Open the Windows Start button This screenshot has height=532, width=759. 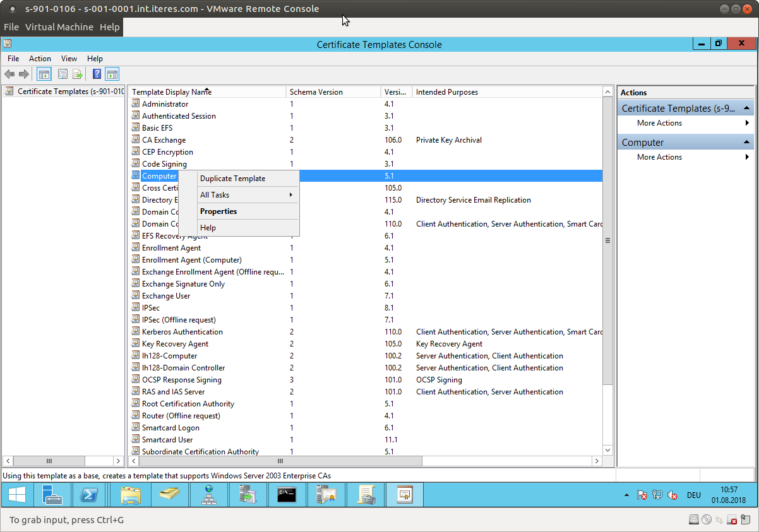click(16, 495)
